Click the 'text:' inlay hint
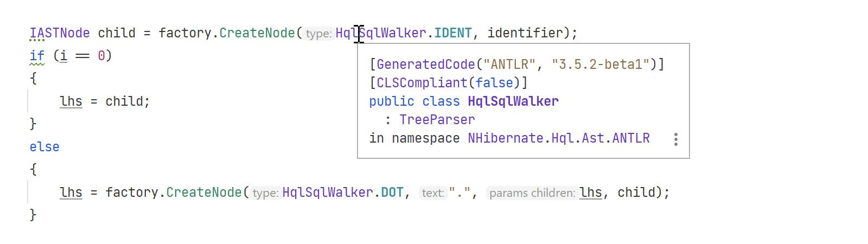 click(433, 193)
